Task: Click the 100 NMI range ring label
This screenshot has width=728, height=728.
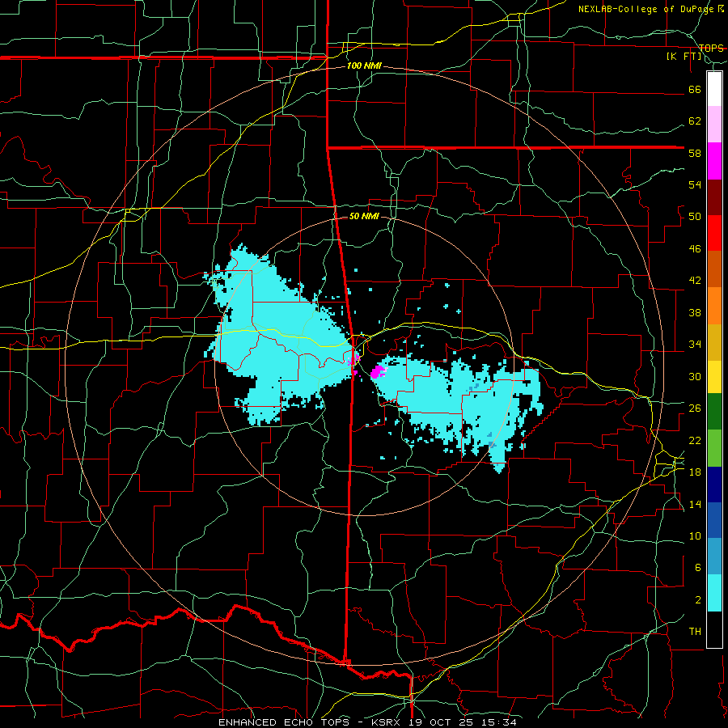Action: click(x=365, y=66)
